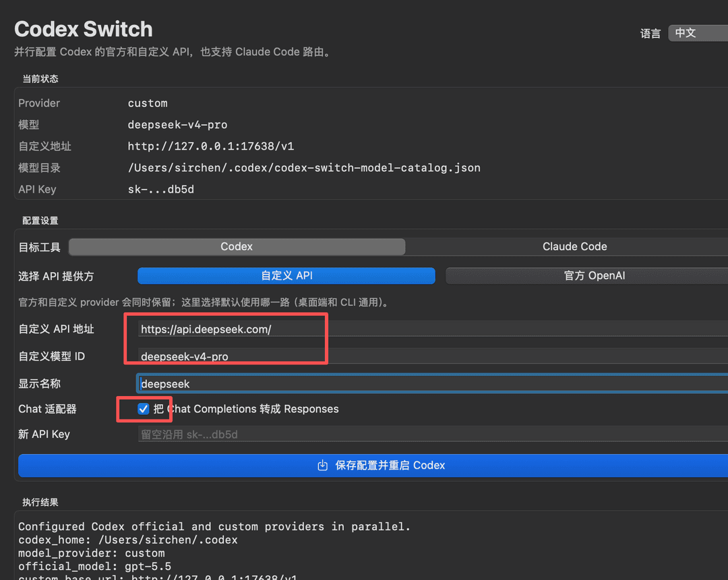This screenshot has width=728, height=580.
Task: Click the Provider value "custom"
Action: click(x=148, y=103)
